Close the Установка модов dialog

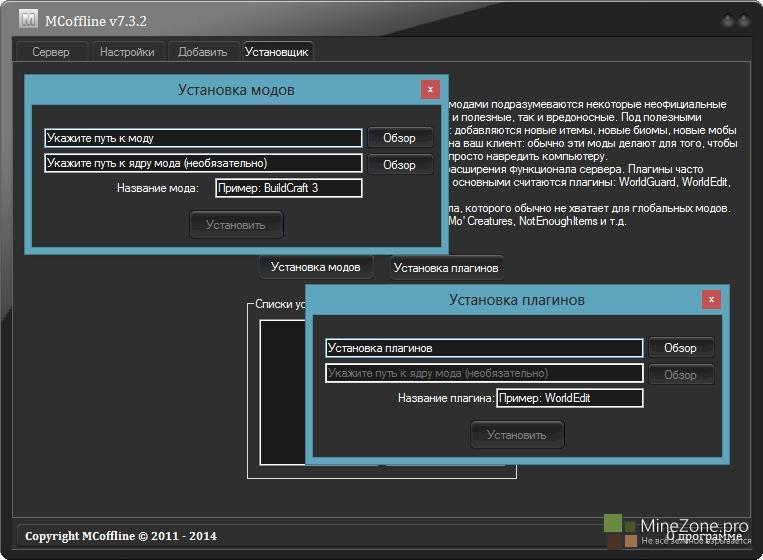[430, 89]
